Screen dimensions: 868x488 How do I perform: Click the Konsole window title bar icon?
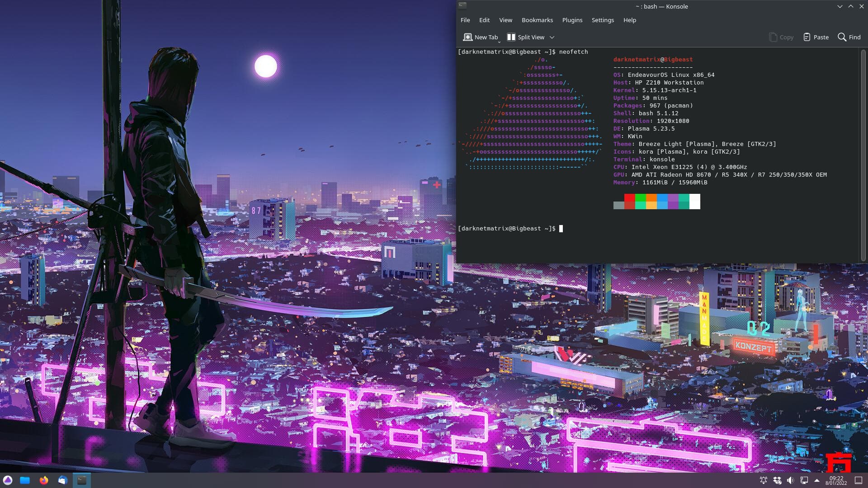point(462,6)
